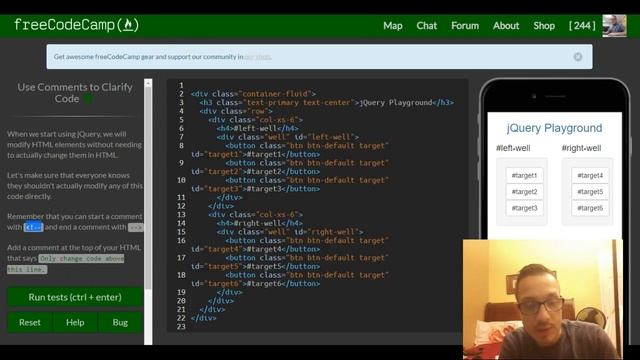Click the right-well div code on line 15
This screenshot has height=360, width=640.
point(290,232)
